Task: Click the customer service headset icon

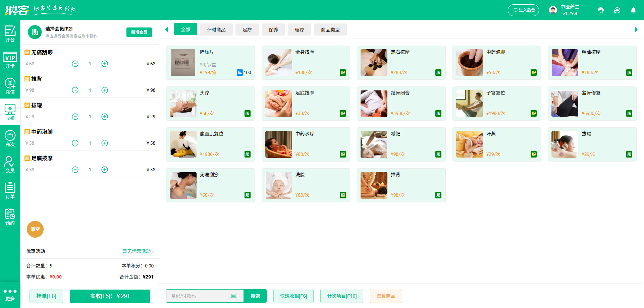Action: [600, 10]
